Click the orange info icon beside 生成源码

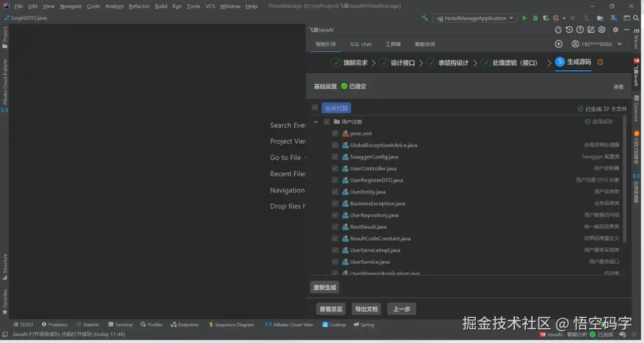(x=600, y=63)
